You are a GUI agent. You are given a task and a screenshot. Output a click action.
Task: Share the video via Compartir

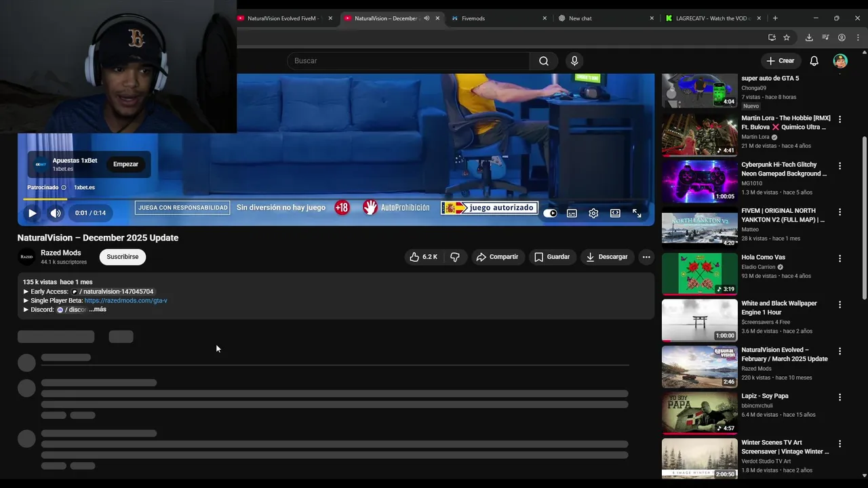pos(497,257)
